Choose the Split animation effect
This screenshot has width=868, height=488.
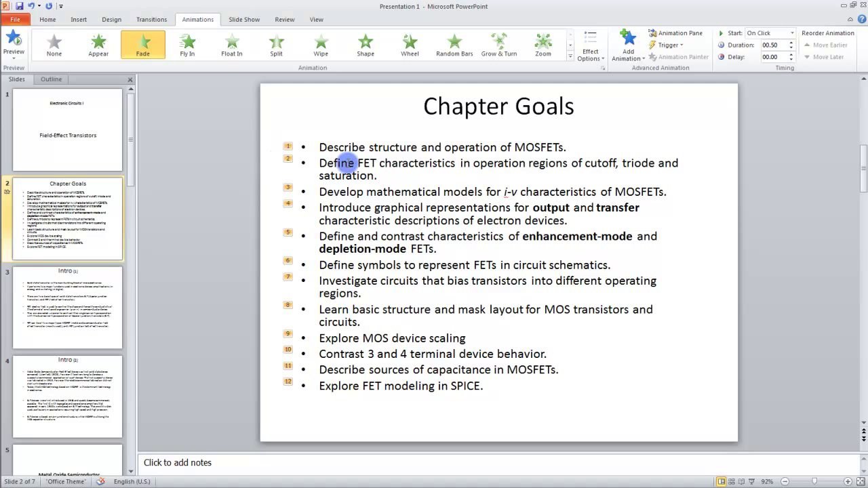[276, 45]
